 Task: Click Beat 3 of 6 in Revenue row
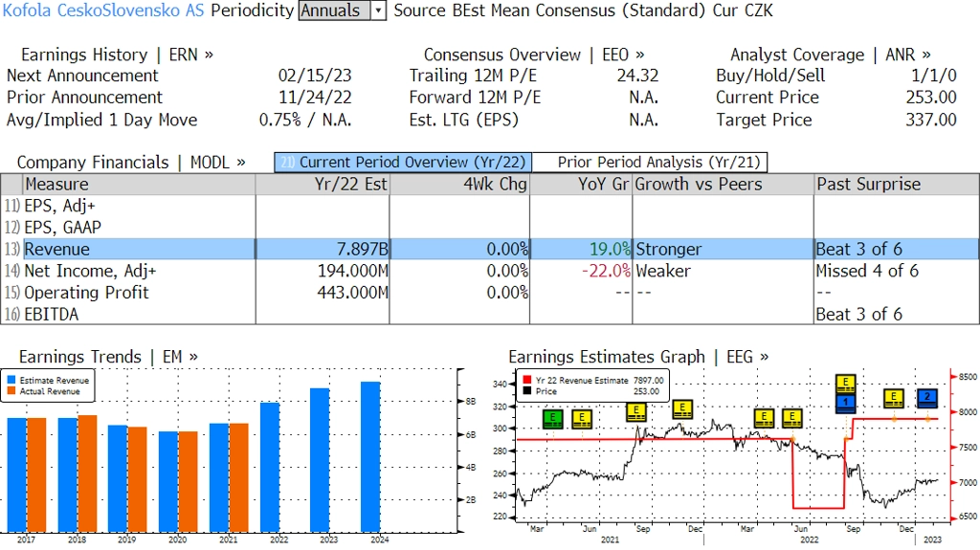click(x=859, y=249)
